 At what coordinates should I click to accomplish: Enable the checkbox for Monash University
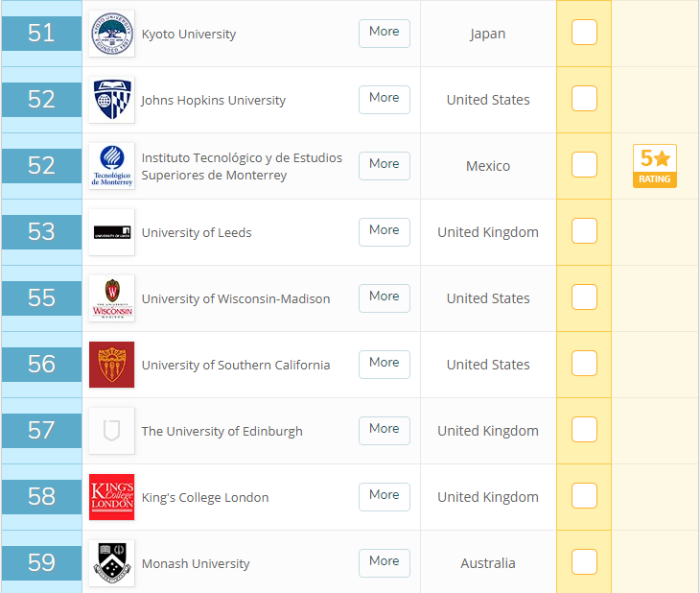(x=584, y=561)
